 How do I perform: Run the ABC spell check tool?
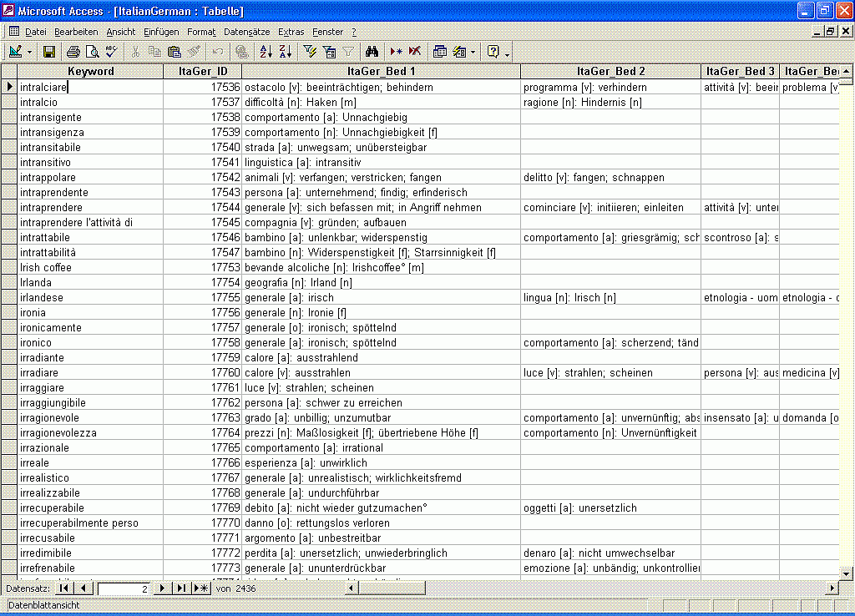tap(112, 52)
